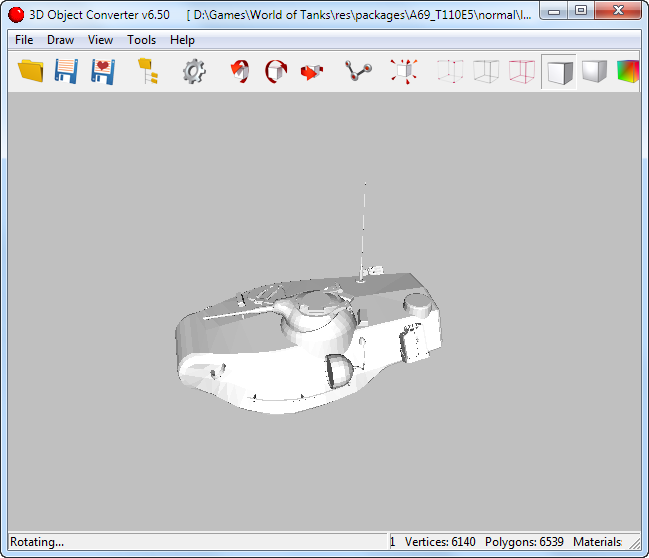Open a file with the yellow folder icon
Screen dimensions: 649x558
point(31,71)
